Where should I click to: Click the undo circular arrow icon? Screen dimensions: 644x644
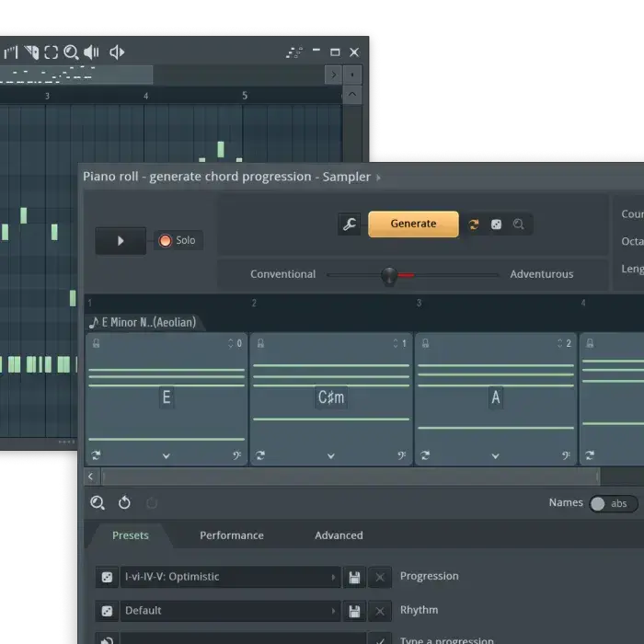[x=124, y=502]
